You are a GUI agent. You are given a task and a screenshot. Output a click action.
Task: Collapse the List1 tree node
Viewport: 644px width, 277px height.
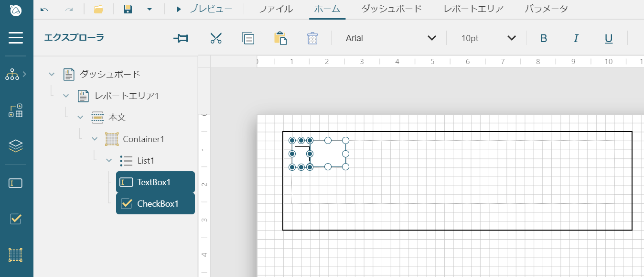109,160
